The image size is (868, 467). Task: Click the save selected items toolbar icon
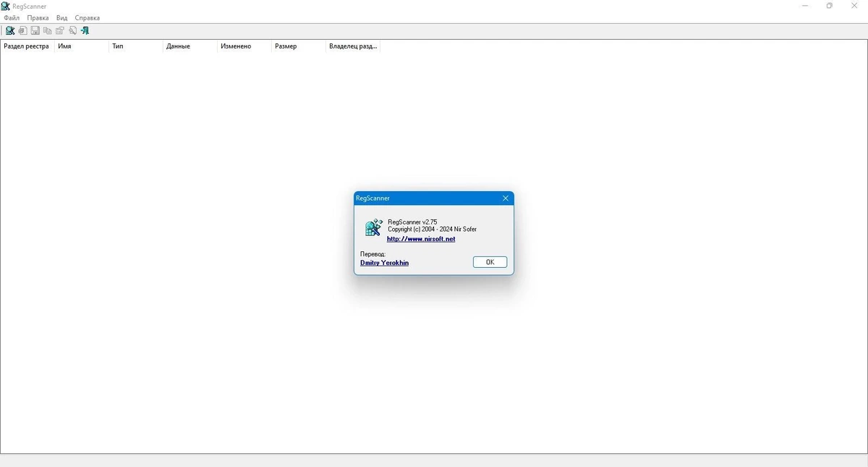pos(35,30)
